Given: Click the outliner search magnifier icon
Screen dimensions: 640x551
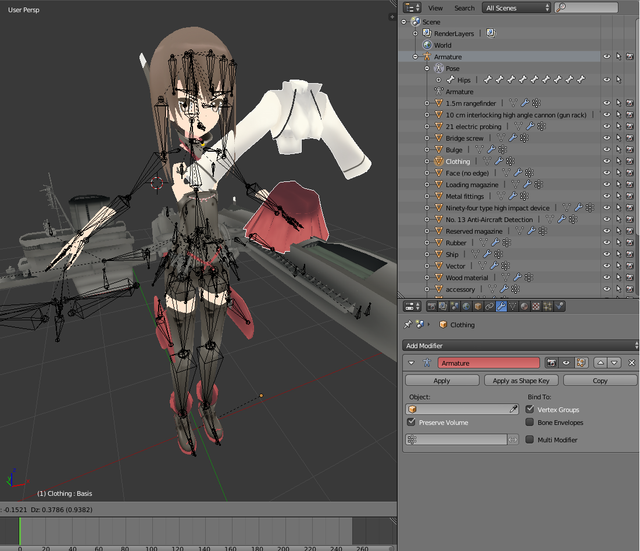Looking at the screenshot, I should coord(562,7).
